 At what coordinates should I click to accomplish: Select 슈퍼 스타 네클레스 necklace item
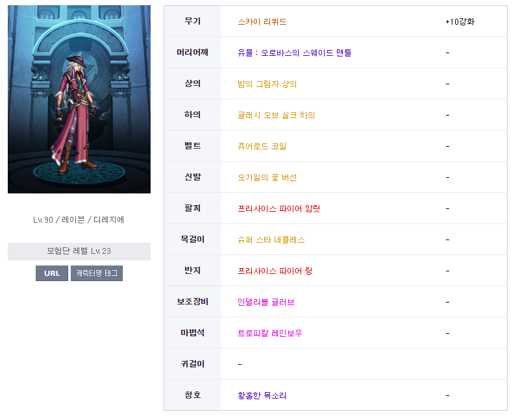(271, 240)
